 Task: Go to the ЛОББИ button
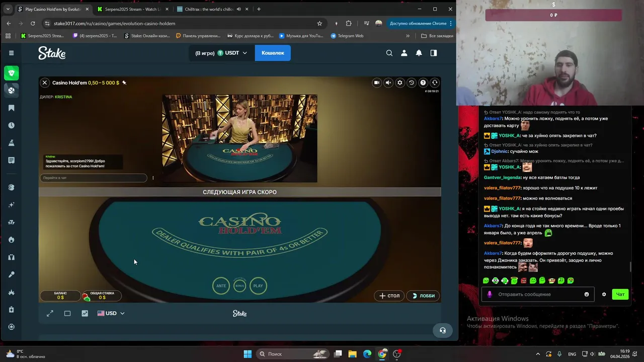click(423, 296)
